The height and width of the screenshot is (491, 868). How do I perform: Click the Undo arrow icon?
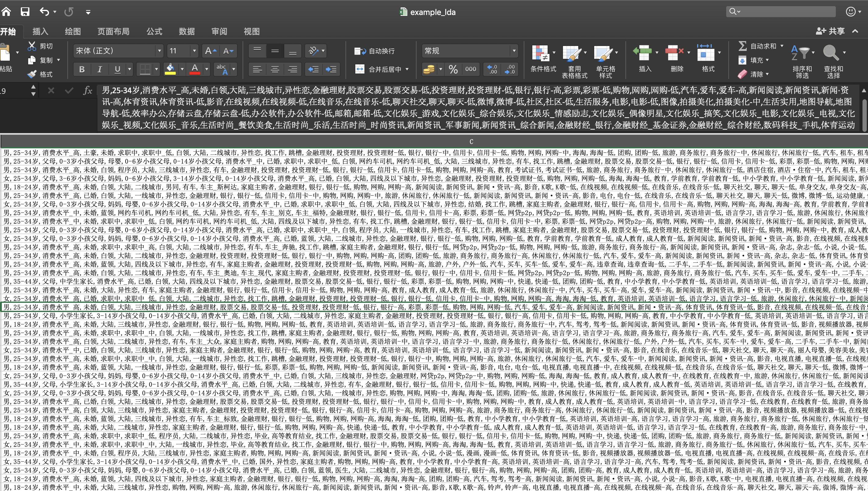pos(44,12)
